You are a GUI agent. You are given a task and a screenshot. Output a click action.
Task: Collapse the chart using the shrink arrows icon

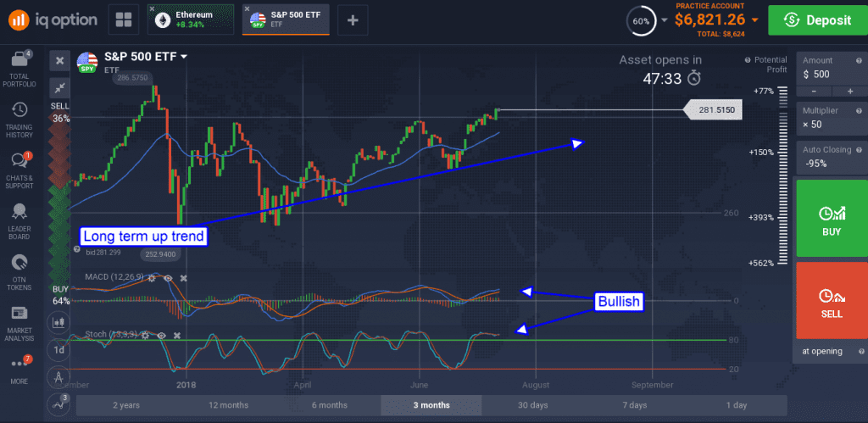[60, 87]
